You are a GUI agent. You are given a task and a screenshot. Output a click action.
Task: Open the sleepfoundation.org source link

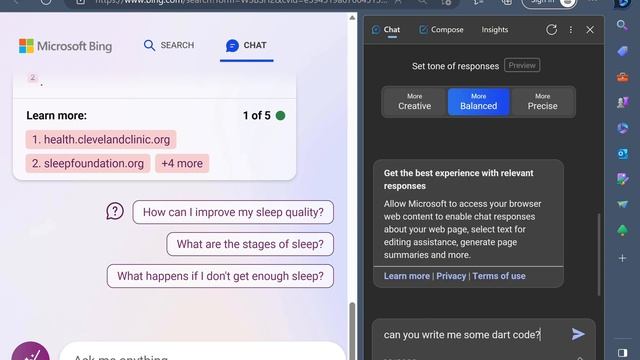(88, 163)
